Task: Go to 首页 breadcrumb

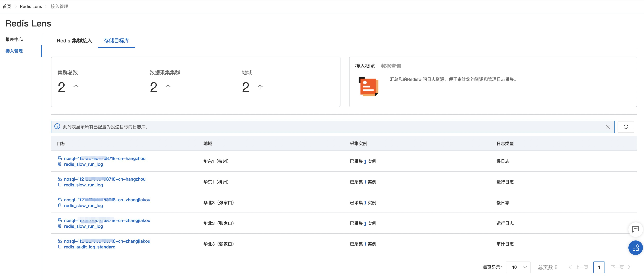Action: (x=7, y=7)
